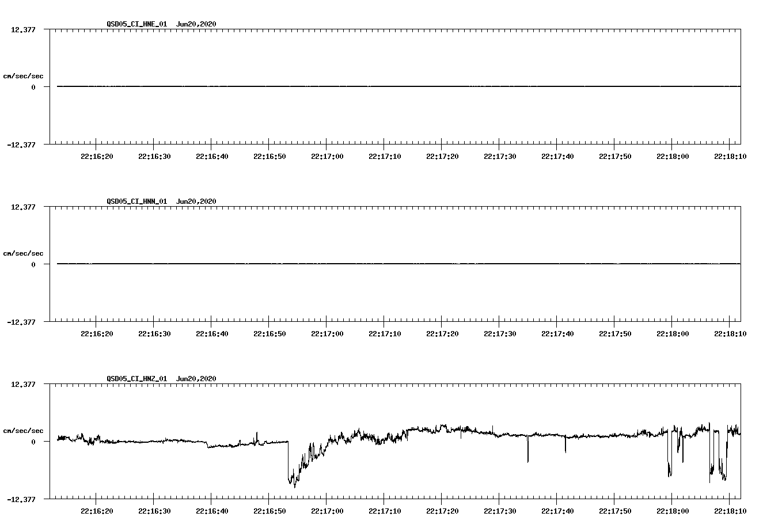Viewport: 782px width, 532px height.
Task: Click the 0 axis label on HNE plot
Action: (33, 88)
